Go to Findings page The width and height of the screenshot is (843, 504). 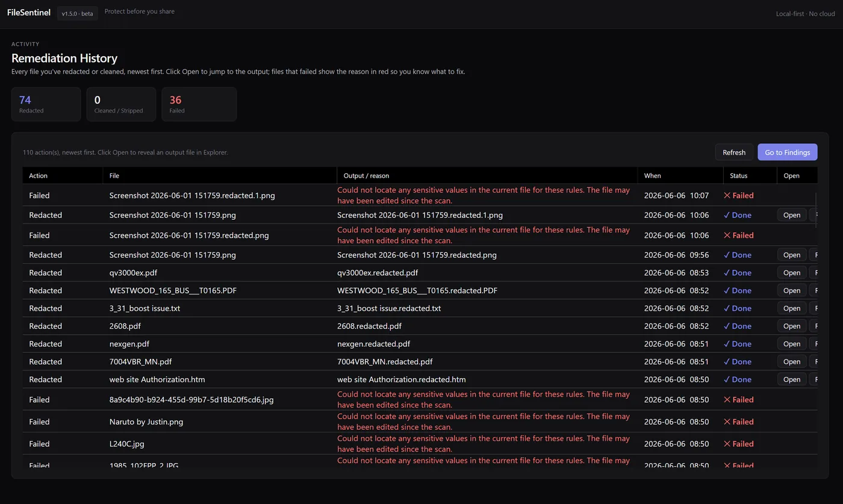[x=788, y=152]
